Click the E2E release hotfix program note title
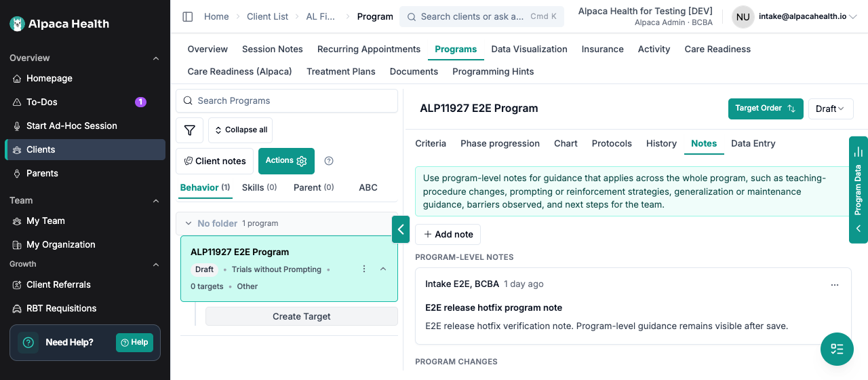 (494, 308)
